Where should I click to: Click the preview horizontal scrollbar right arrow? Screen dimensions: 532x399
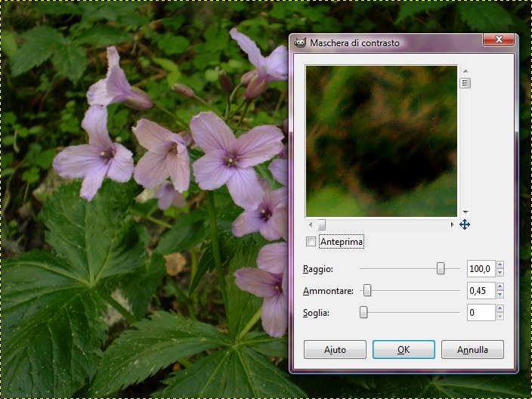452,224
